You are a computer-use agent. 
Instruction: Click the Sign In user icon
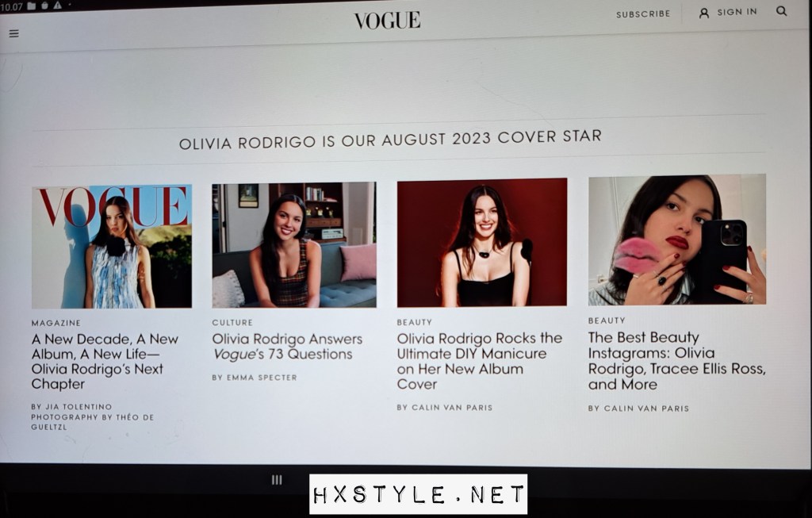704,13
